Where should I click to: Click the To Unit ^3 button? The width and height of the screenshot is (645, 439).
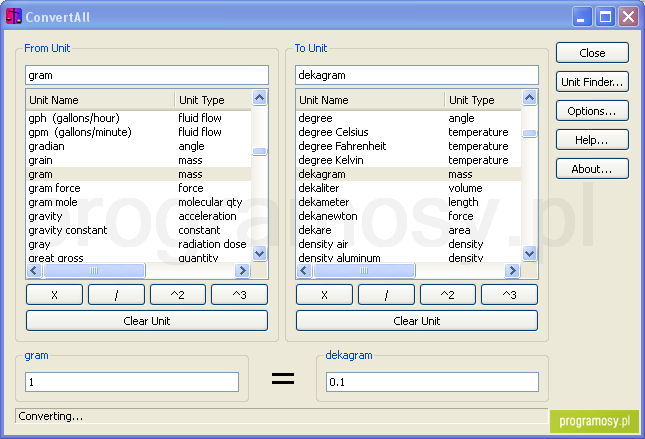(509, 295)
